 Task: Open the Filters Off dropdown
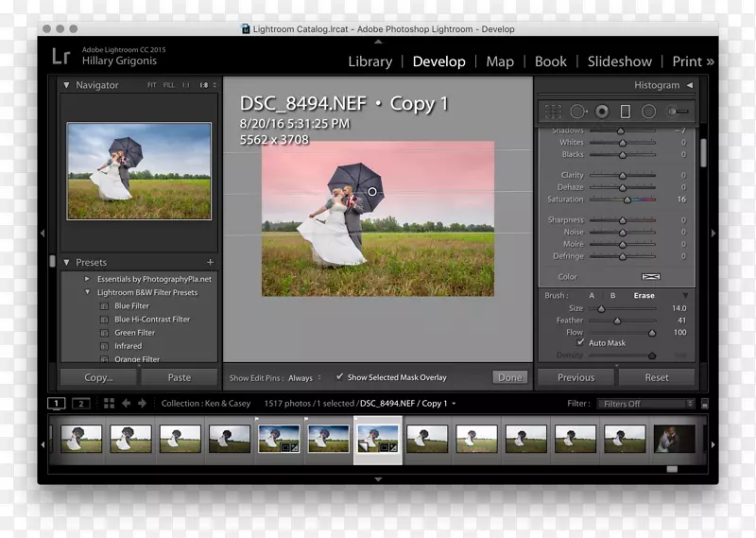point(646,404)
